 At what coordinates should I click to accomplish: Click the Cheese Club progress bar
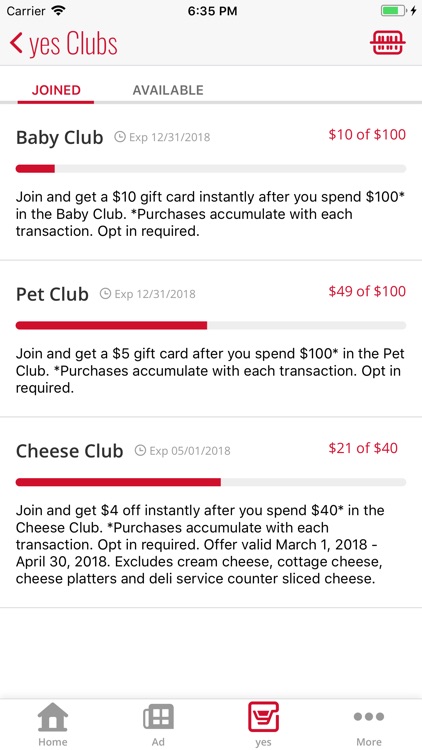[211, 482]
